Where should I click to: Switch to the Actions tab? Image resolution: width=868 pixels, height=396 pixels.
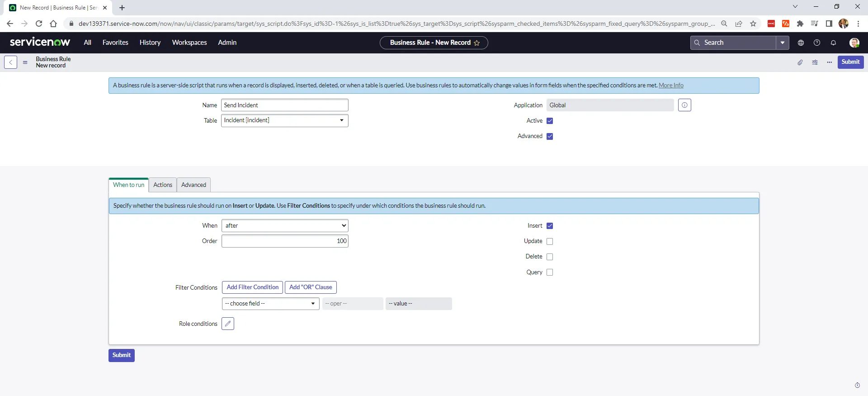(163, 185)
